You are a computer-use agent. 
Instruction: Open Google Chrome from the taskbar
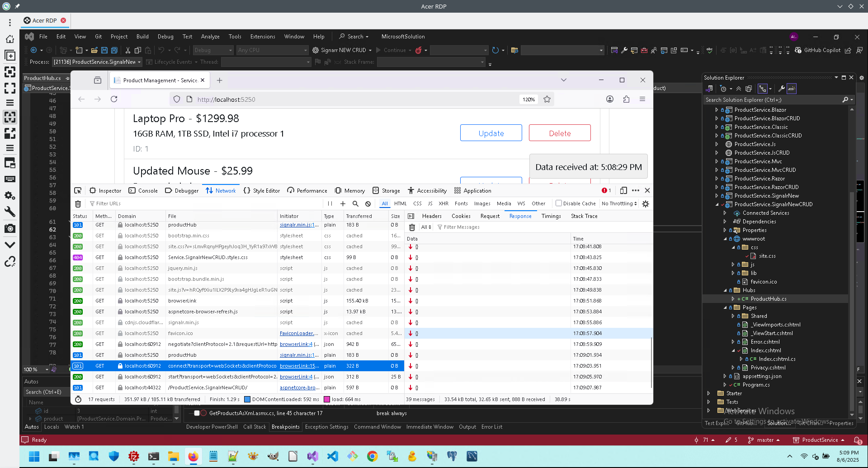372,456
